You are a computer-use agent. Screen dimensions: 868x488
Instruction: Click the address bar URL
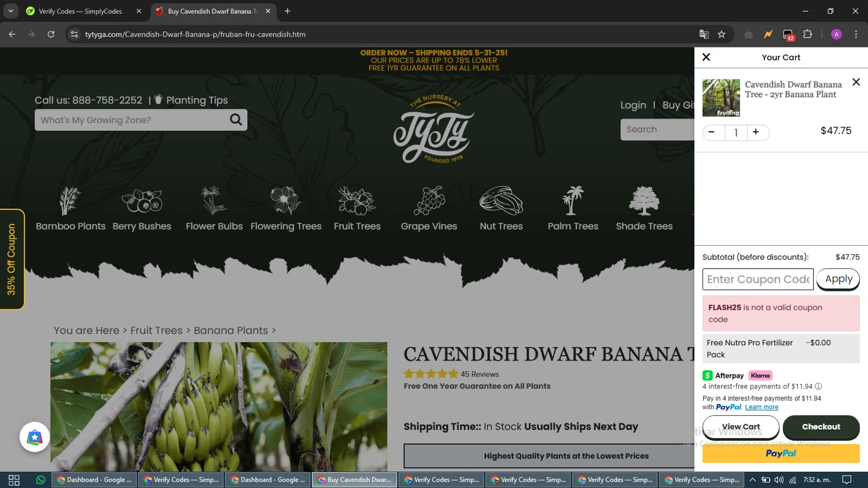pos(196,34)
